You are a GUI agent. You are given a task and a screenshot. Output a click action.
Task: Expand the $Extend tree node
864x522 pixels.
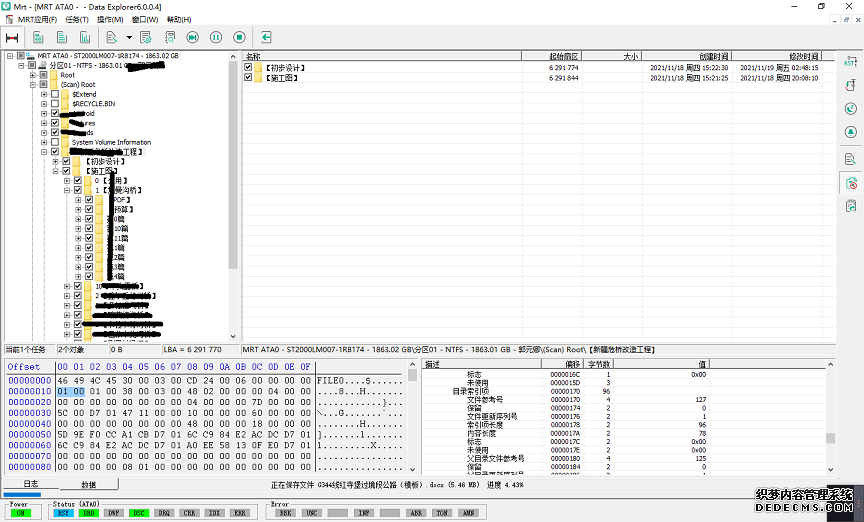(44, 94)
